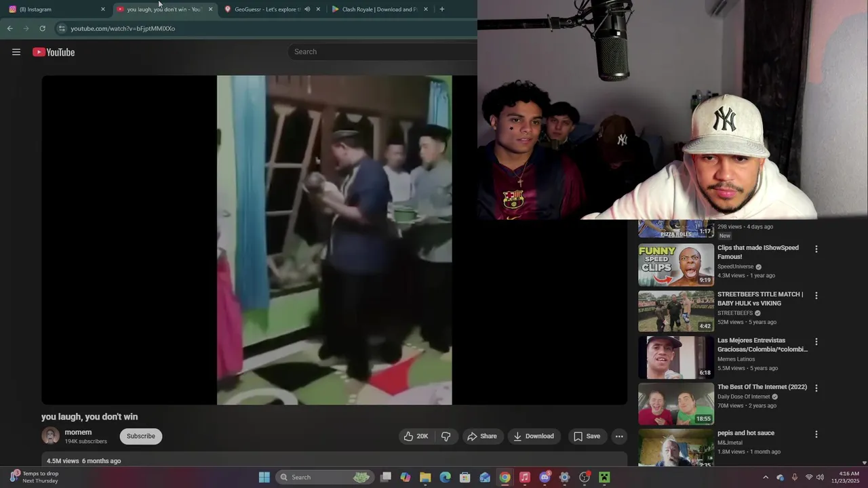The image size is (868, 488).
Task: Open the momem channel name link
Action: click(78, 432)
